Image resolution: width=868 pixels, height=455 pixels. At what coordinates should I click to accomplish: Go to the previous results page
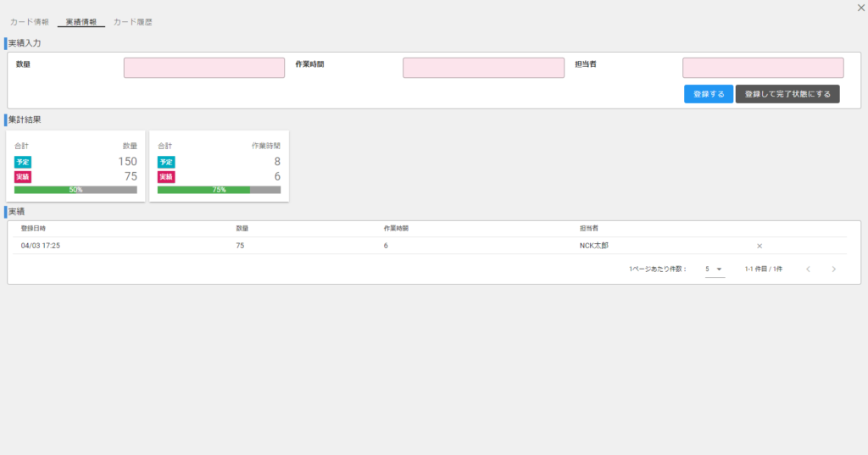[808, 269]
